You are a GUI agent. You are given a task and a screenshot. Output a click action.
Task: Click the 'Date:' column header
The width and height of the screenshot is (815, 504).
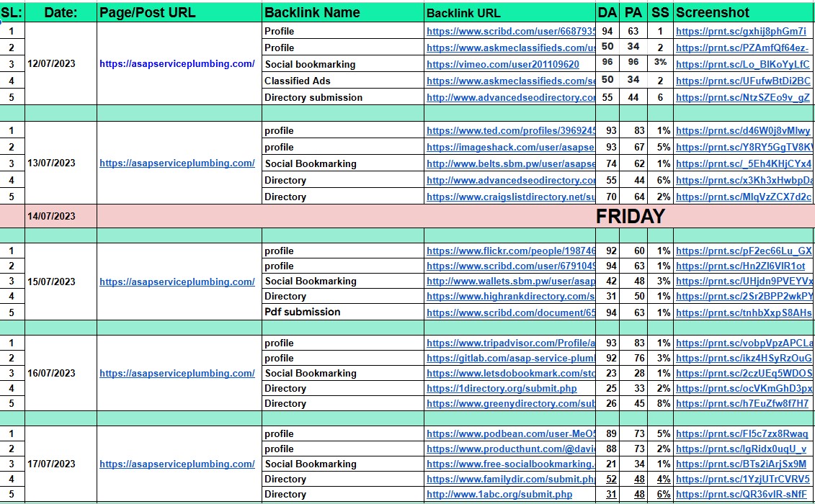pyautogui.click(x=61, y=12)
